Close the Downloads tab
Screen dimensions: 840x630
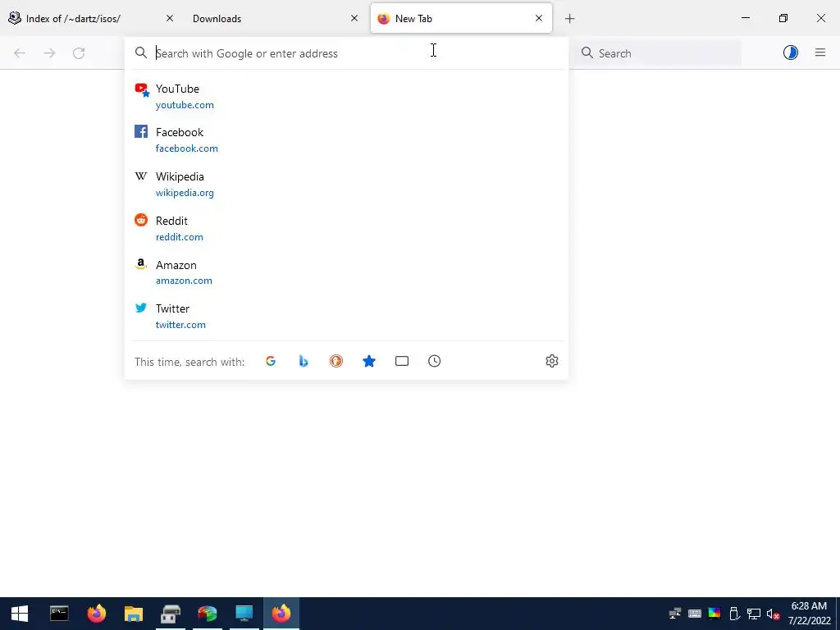pos(354,18)
